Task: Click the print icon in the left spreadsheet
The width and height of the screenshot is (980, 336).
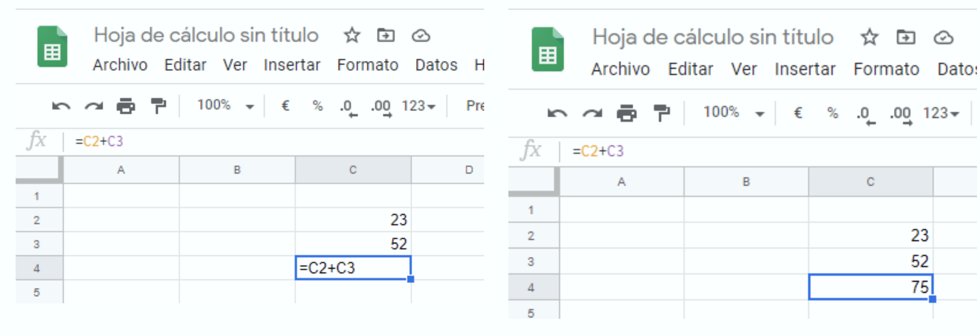Action: (x=125, y=106)
